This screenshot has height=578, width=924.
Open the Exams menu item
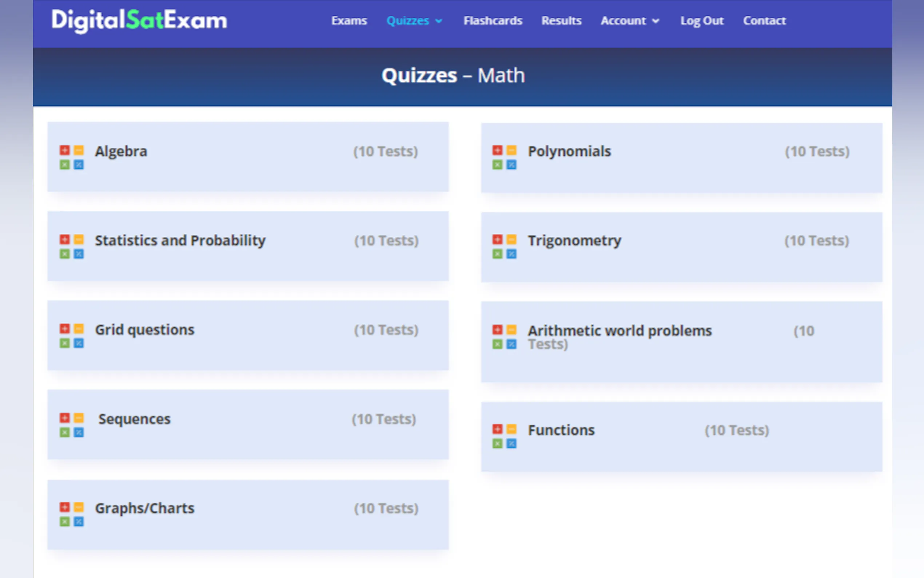click(x=349, y=21)
